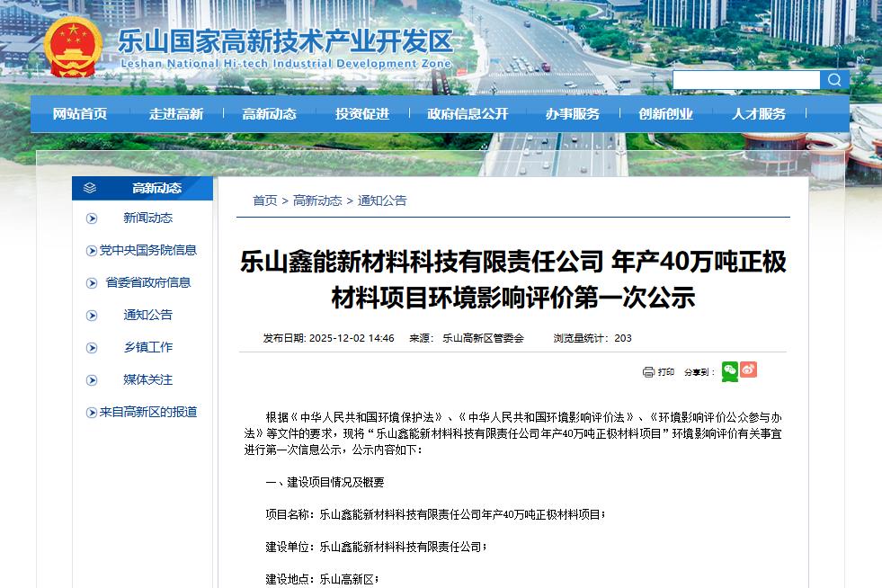
Task: Open the 办事服务 menu item
Action: (x=574, y=114)
